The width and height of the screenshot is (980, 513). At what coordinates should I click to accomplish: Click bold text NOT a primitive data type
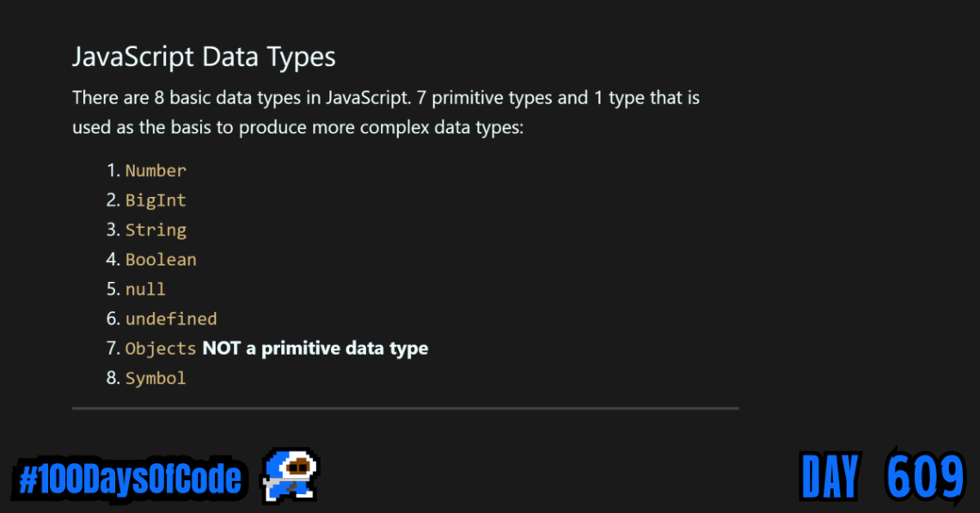pyautogui.click(x=315, y=348)
